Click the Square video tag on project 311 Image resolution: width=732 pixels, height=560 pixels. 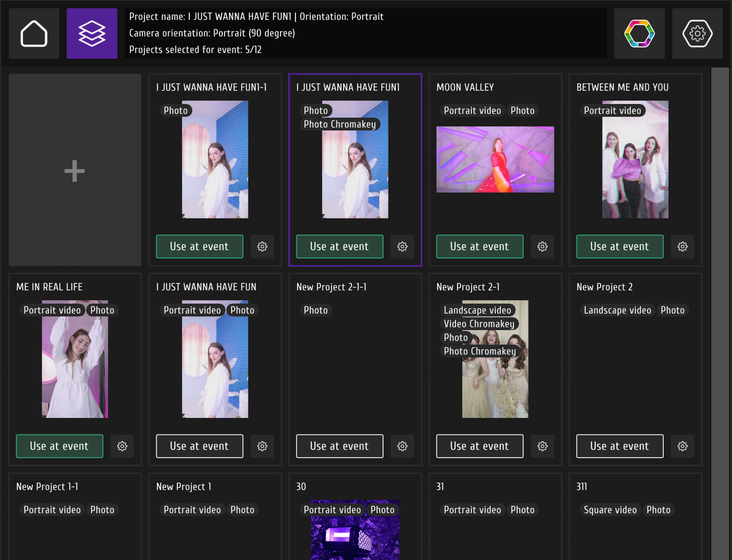click(x=610, y=510)
